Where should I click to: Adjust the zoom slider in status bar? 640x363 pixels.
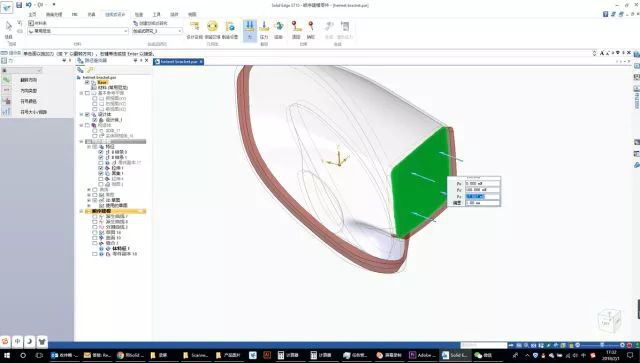pos(602,345)
